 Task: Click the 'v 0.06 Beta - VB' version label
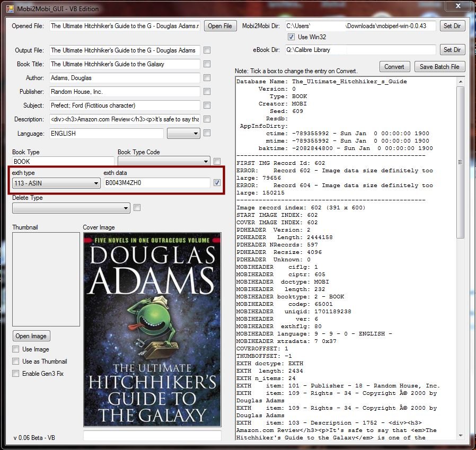(x=34, y=438)
